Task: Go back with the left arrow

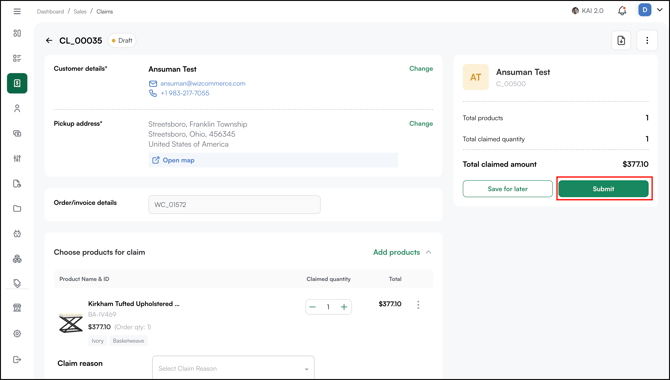Action: (x=49, y=41)
